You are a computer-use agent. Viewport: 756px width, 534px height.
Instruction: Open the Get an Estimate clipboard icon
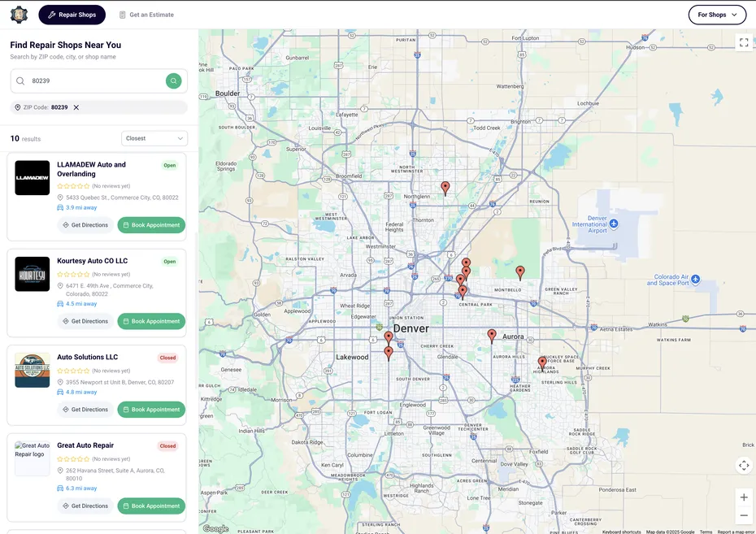(122, 13)
